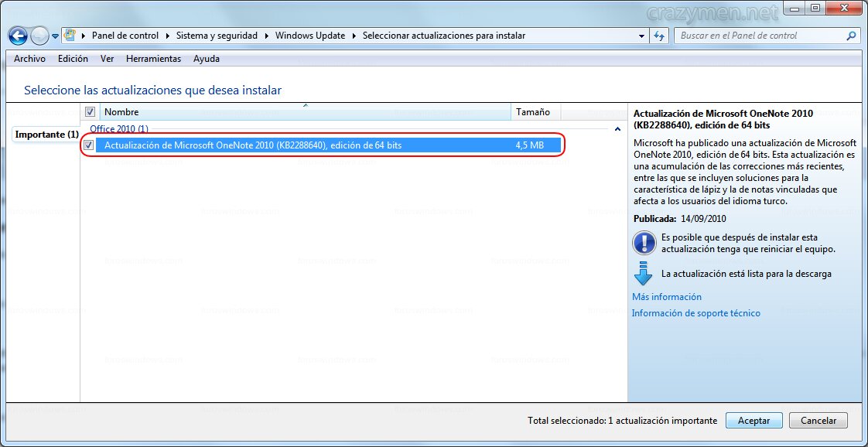
Task: Open the Ayuda menu
Action: pyautogui.click(x=207, y=59)
